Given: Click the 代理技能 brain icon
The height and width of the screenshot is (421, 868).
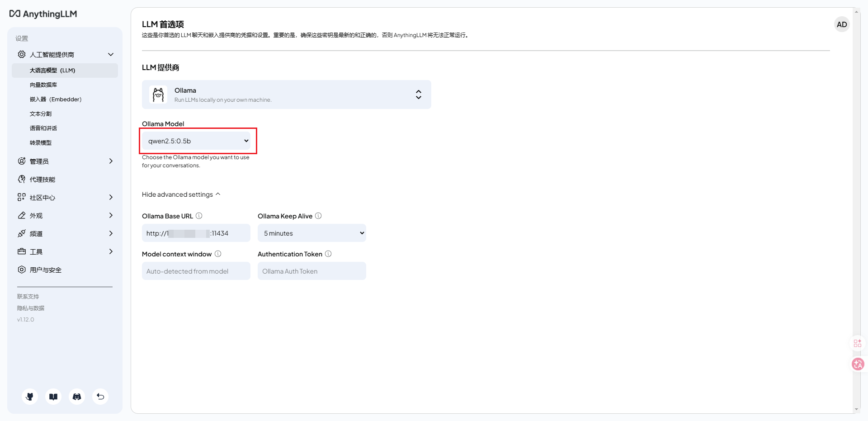Looking at the screenshot, I should coord(22,179).
